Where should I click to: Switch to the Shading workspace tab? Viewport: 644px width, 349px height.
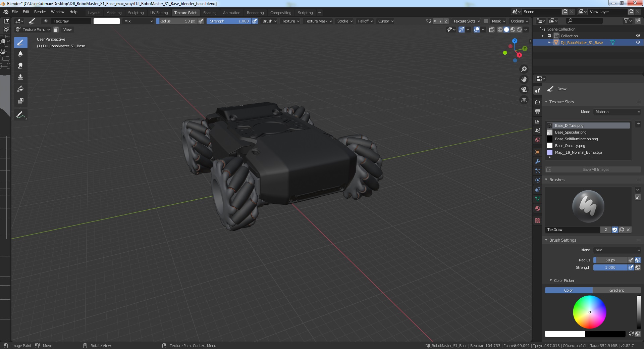[x=210, y=13]
